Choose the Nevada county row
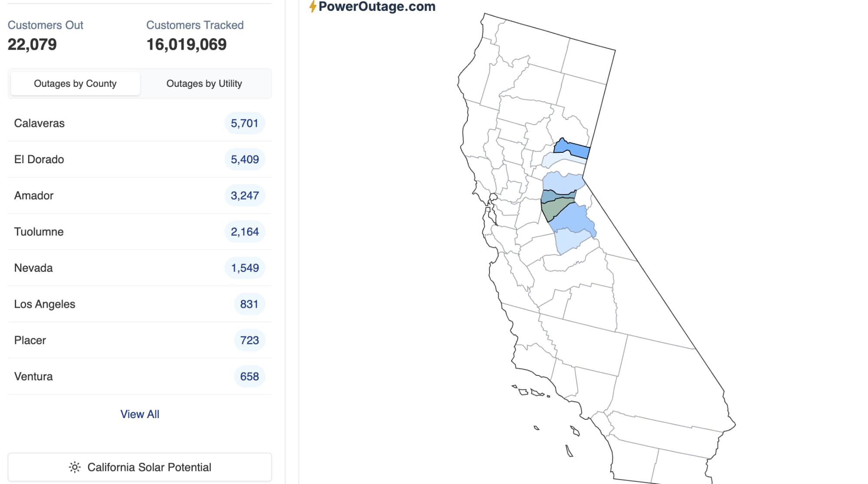 pyautogui.click(x=33, y=268)
